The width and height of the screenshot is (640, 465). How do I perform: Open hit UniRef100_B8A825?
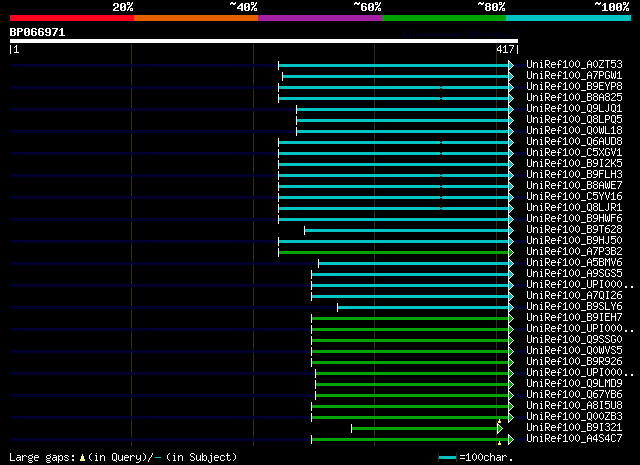click(x=574, y=98)
